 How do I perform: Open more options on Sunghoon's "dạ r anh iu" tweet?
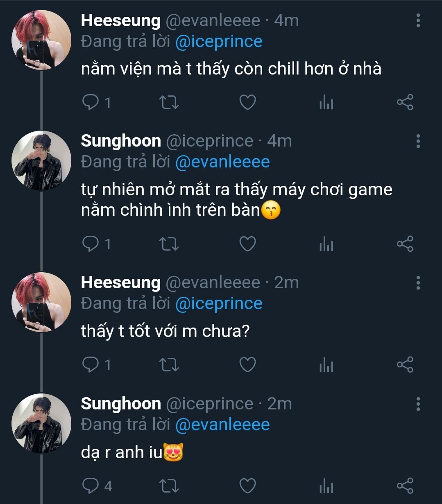coord(418,403)
